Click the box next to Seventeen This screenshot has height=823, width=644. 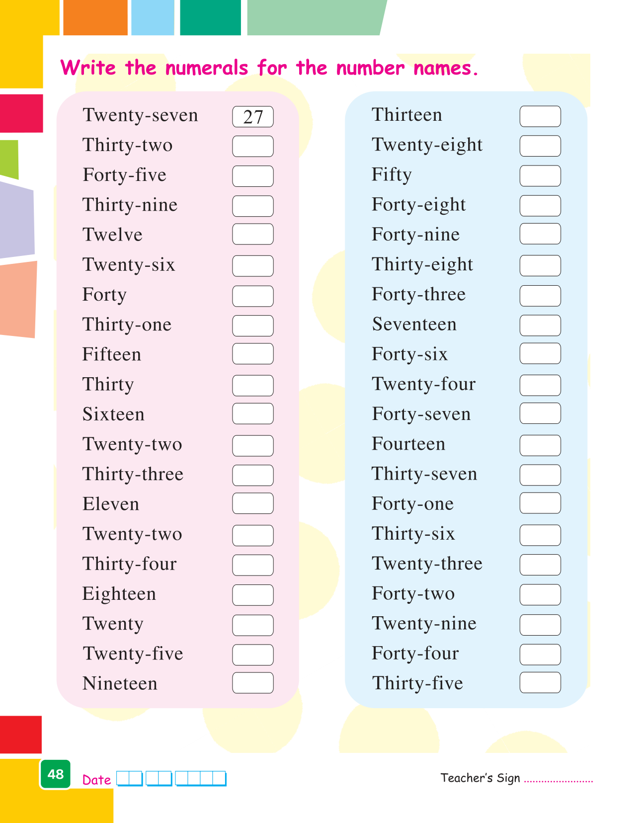[x=540, y=326]
